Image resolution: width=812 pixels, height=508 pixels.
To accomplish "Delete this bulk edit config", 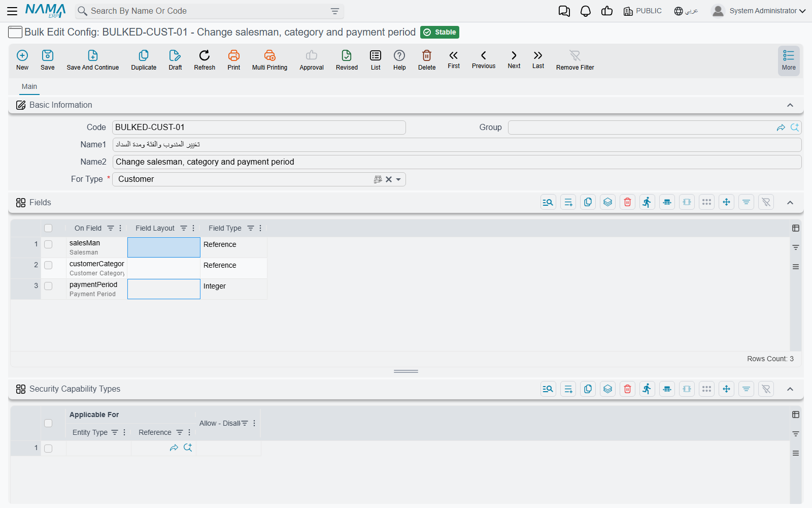I will [x=427, y=60].
